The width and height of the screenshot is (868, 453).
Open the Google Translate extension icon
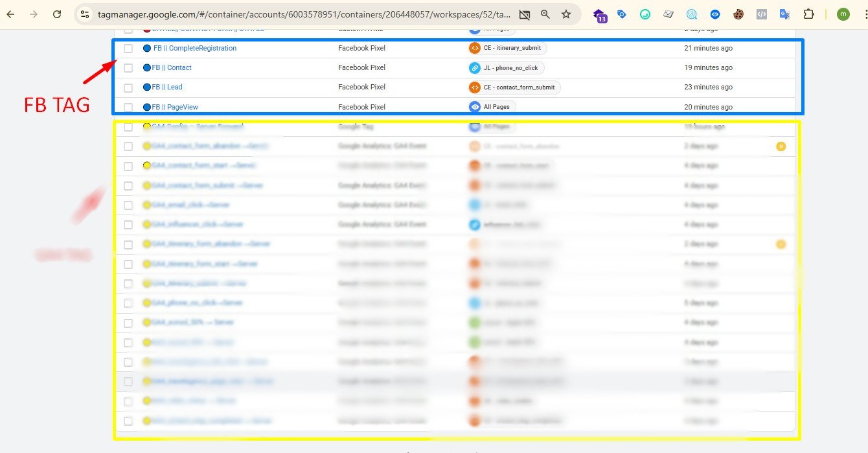(784, 14)
